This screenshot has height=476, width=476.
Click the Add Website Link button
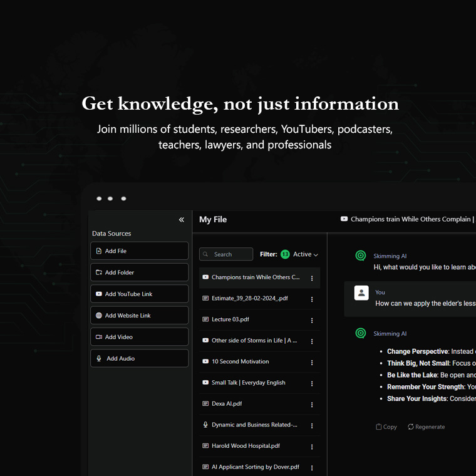point(139,316)
